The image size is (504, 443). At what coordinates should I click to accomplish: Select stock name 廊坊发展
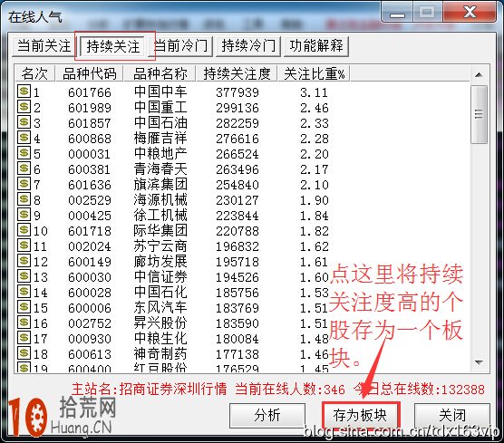[x=160, y=262]
